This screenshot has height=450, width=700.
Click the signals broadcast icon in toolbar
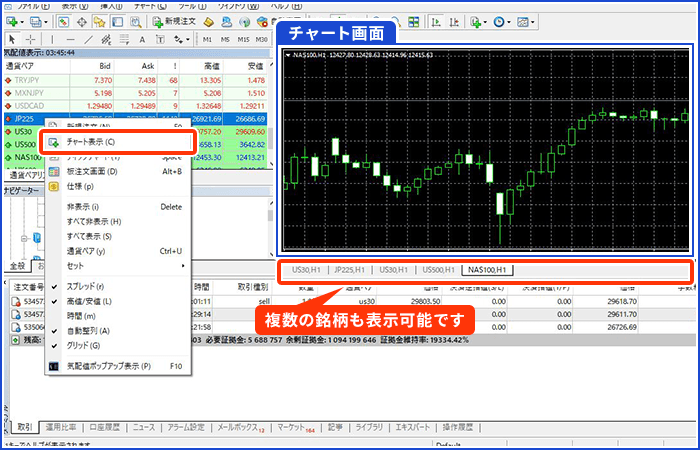point(244,21)
